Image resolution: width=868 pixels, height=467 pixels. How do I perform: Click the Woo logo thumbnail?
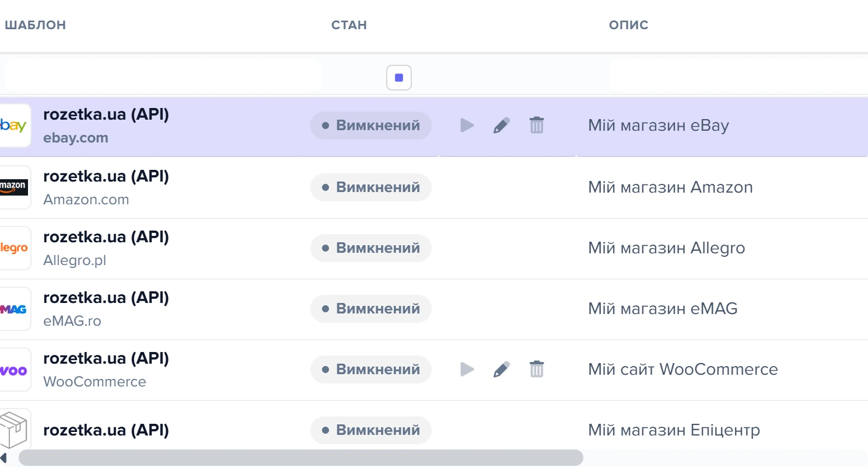click(15, 370)
